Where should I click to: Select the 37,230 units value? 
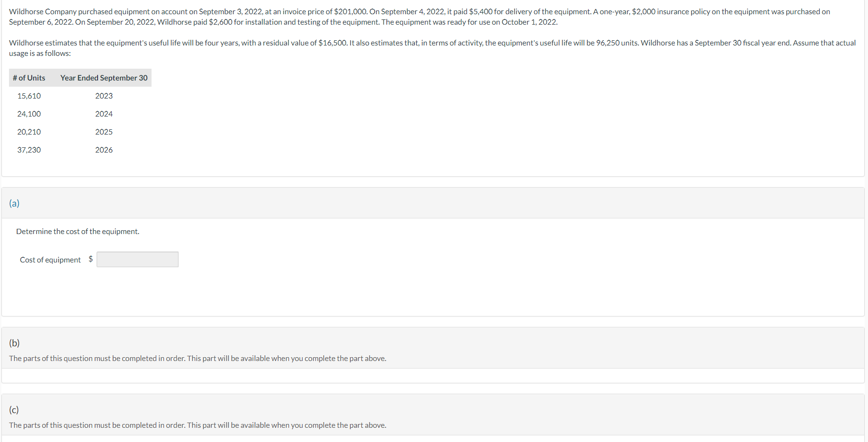(29, 150)
